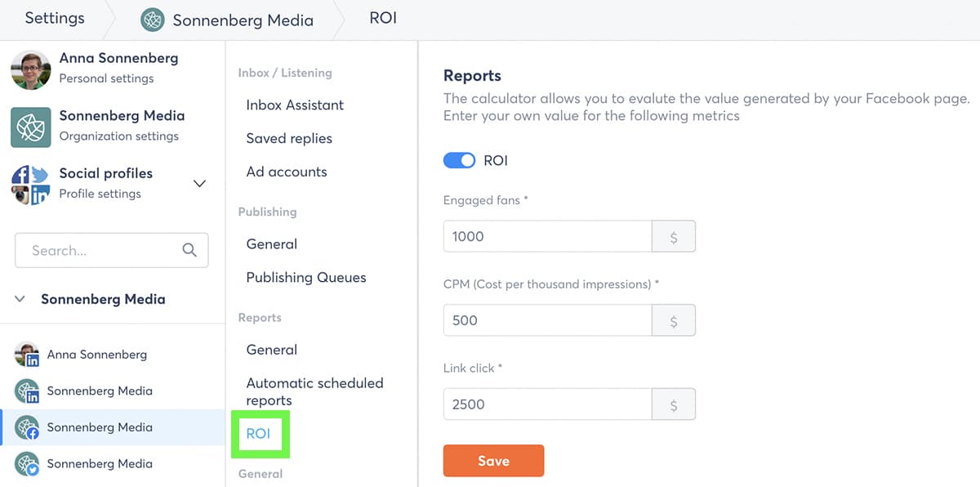This screenshot has width=980, height=487.
Task: Click the 'Reports' heading in the calculator panel
Action: 472,75
